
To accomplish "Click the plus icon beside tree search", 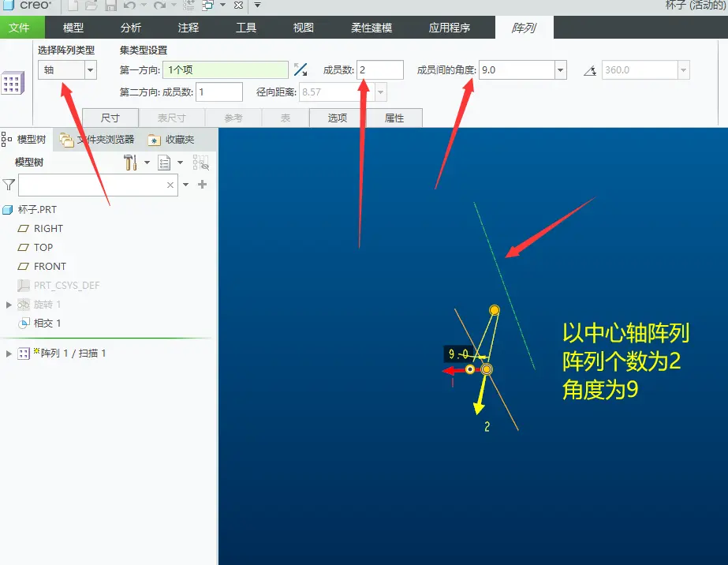I will (202, 185).
